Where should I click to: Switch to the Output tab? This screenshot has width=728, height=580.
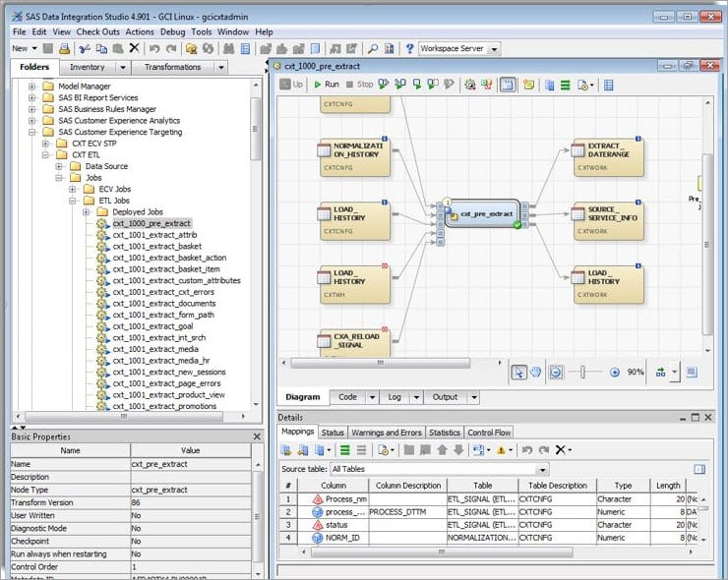click(x=445, y=397)
